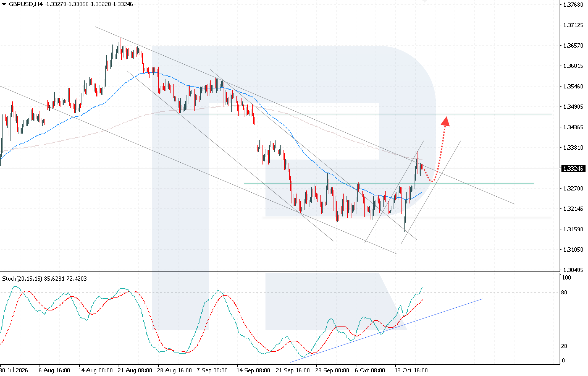Screen dimensions: 588x376
Task: Click the 1.37125 price axis value
Action: coord(573,25)
